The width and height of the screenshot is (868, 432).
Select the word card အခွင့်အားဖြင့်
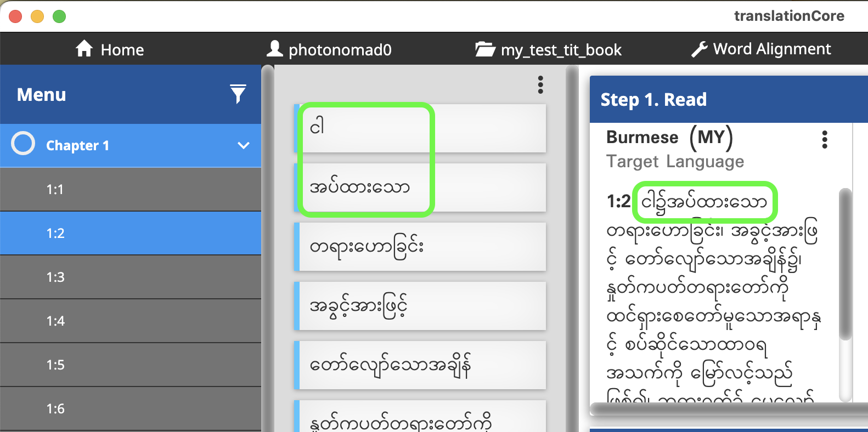[x=420, y=306]
